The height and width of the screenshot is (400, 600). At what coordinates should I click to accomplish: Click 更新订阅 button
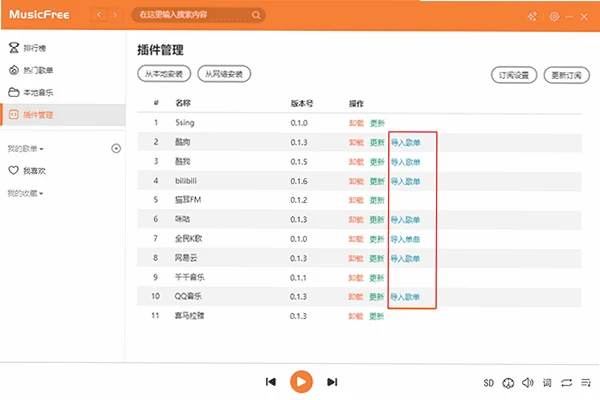(567, 75)
